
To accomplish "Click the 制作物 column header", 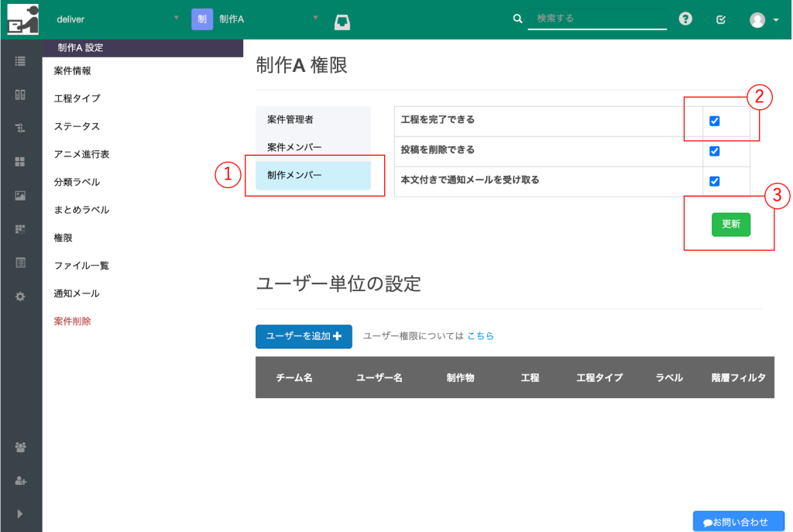I will click(460, 378).
